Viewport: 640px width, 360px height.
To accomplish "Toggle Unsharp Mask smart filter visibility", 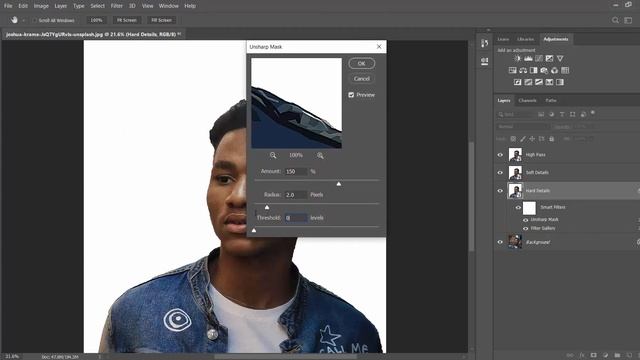I will click(526, 220).
